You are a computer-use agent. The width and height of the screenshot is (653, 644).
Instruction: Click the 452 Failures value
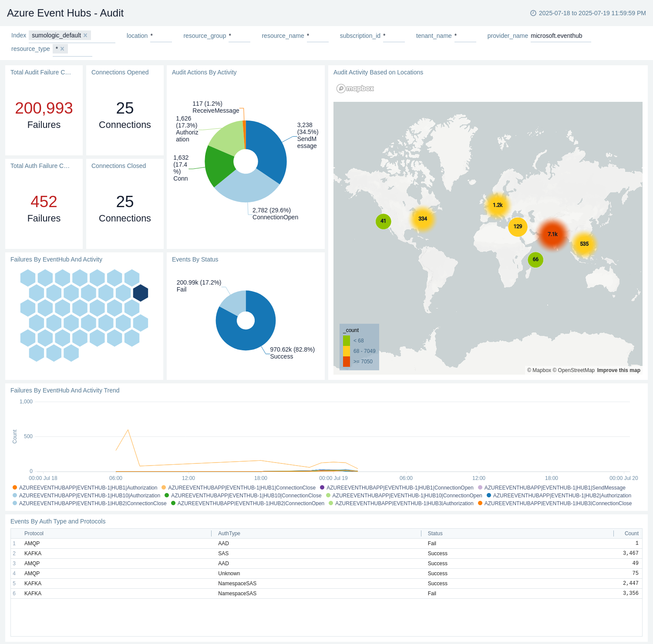[44, 201]
